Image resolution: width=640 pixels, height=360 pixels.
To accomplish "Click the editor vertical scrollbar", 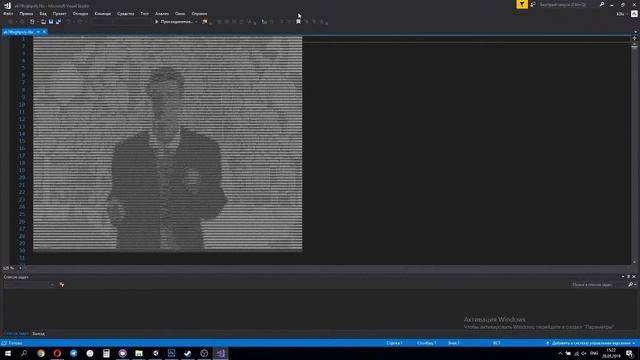I will point(634,153).
